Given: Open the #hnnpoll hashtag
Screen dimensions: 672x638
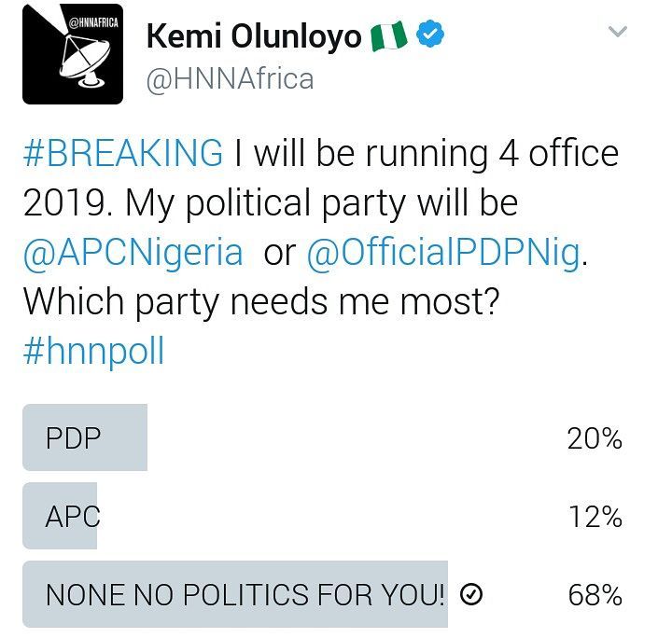Looking at the screenshot, I should [93, 352].
